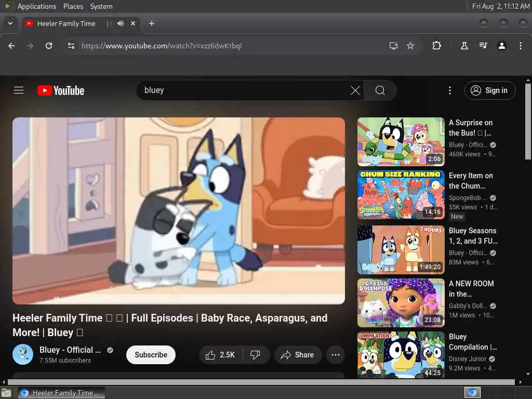Image resolution: width=532 pixels, height=399 pixels.
Task: Go back in browser history
Action: tap(11, 46)
